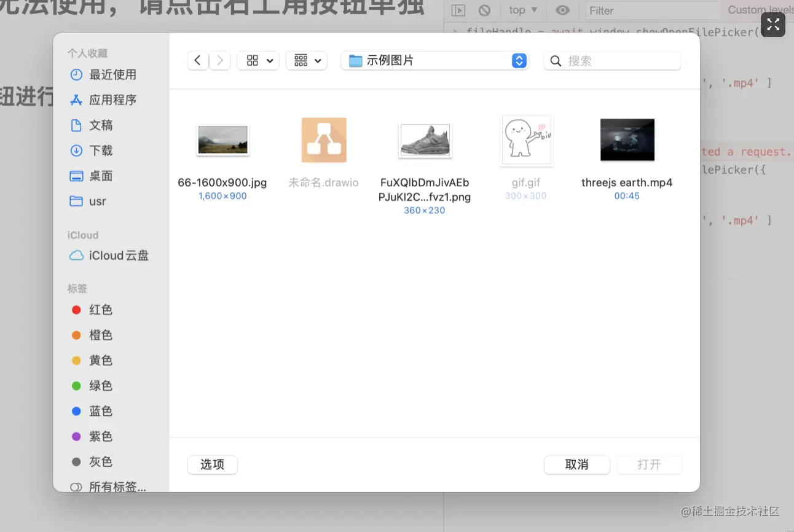794x532 pixels.
Task: Select 文稿 (Documents) in the sidebar
Action: (100, 125)
